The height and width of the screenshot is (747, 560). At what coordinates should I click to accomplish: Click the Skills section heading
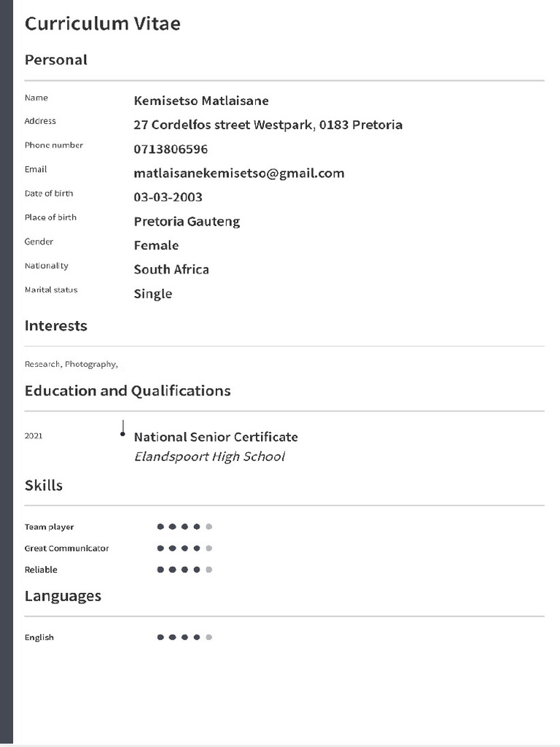click(x=44, y=486)
